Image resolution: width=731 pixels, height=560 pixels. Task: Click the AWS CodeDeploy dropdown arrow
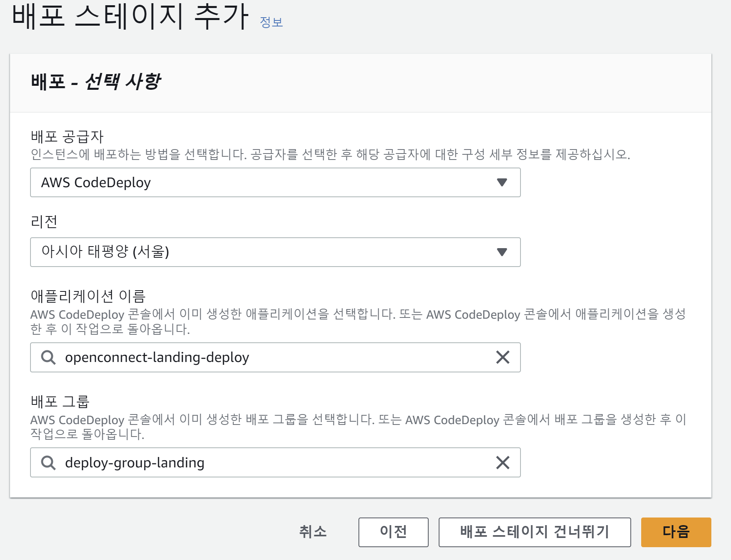pyautogui.click(x=502, y=182)
